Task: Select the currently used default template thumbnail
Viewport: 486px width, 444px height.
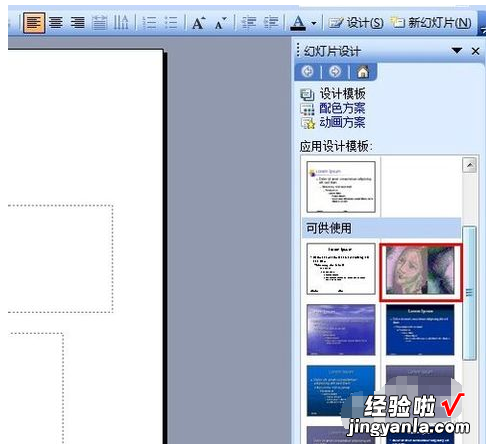Action: pos(341,187)
